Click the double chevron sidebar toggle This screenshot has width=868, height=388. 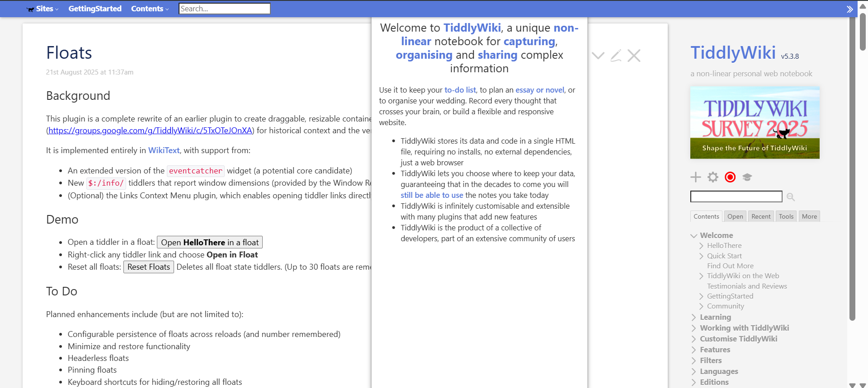[849, 9]
